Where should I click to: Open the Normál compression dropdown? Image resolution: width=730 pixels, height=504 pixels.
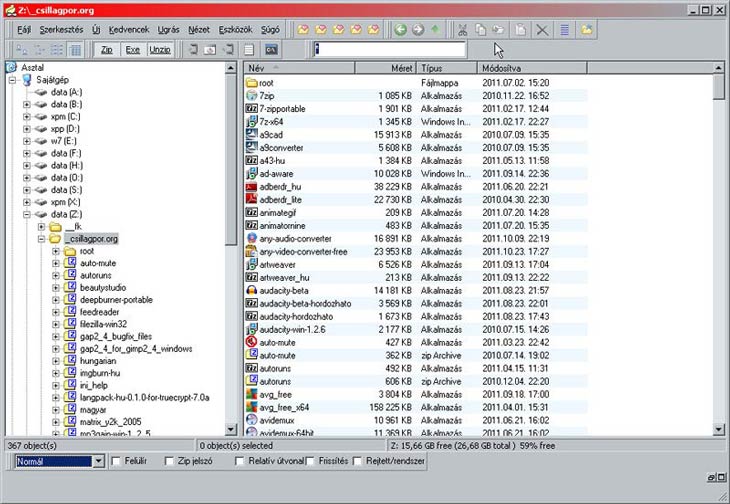tap(98, 462)
